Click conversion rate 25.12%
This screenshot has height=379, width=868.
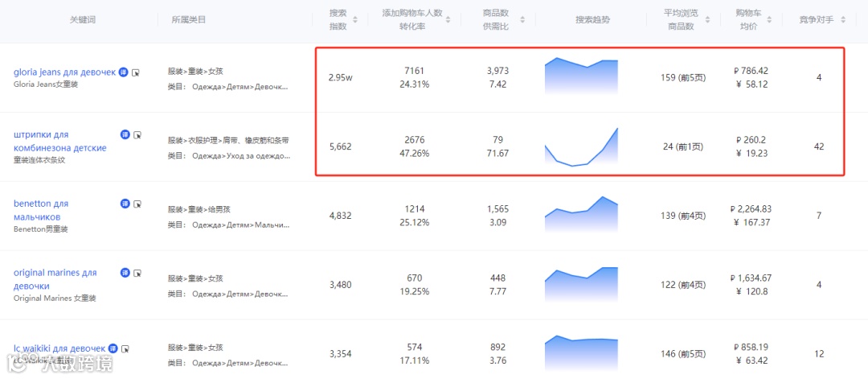click(x=414, y=222)
